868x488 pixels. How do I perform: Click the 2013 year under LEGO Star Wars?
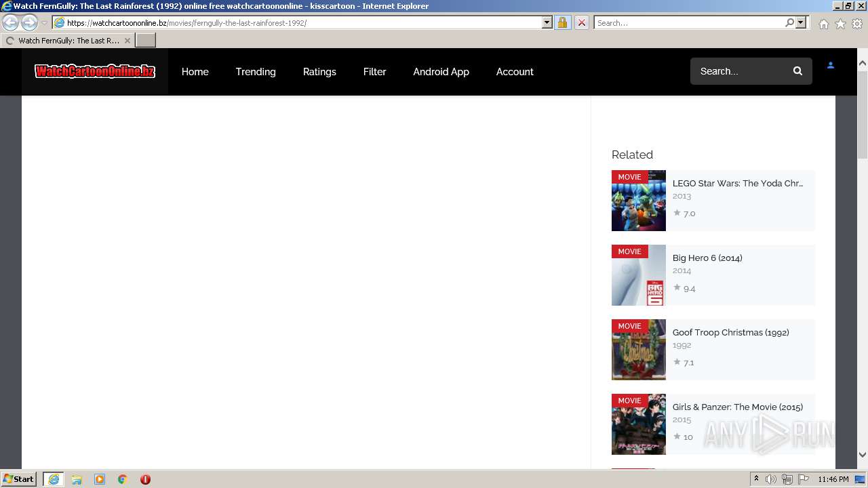[682, 196]
